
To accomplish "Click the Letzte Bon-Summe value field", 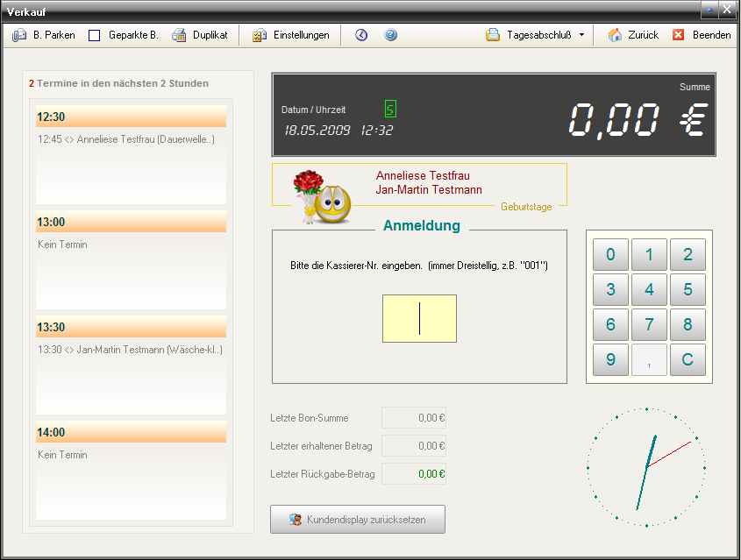I will click(414, 418).
